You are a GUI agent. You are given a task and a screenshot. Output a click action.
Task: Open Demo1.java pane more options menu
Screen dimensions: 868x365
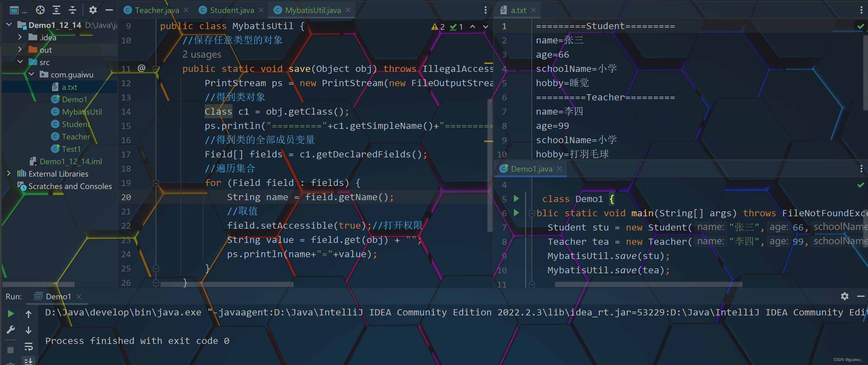coord(861,168)
